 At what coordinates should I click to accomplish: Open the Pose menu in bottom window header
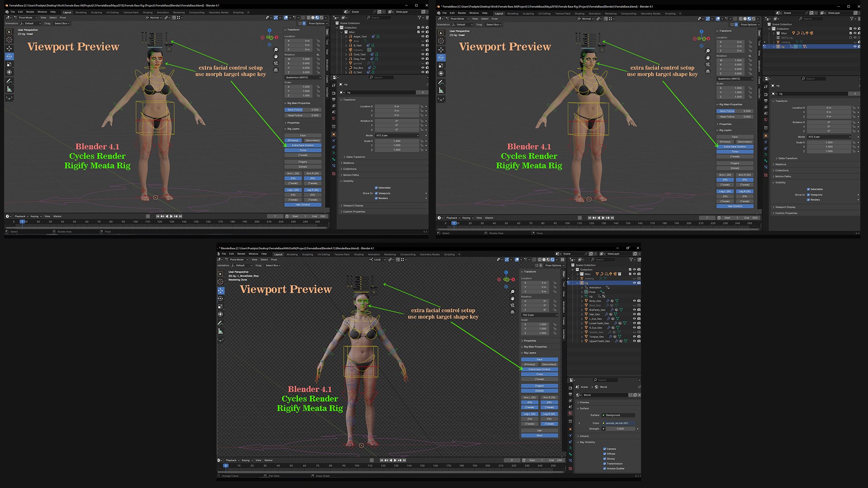274,259
